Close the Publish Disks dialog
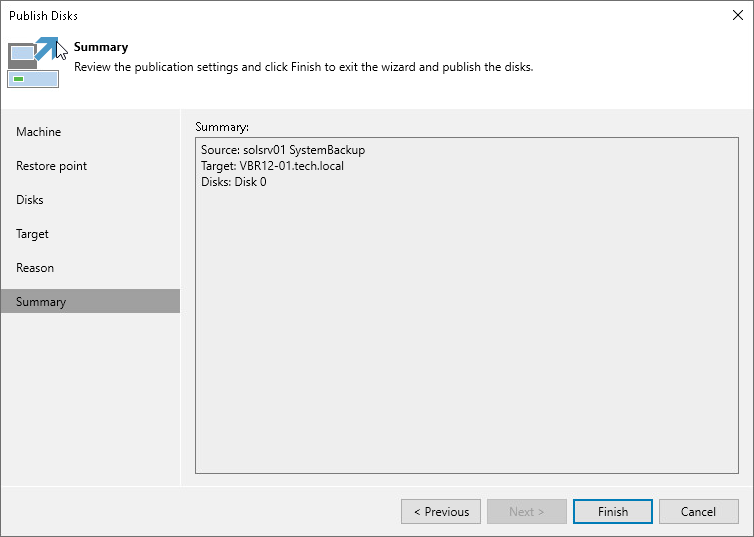Viewport: 754px width, 537px height. coord(738,15)
